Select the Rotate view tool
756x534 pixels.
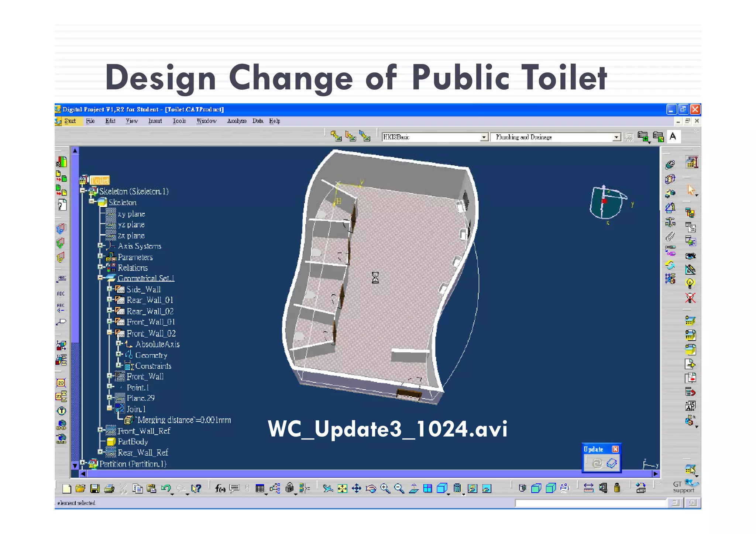pos(371,489)
